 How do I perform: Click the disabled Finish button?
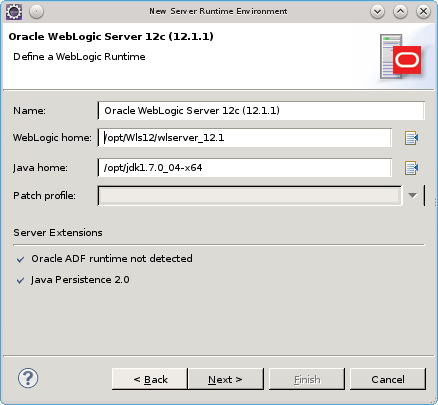(x=307, y=379)
